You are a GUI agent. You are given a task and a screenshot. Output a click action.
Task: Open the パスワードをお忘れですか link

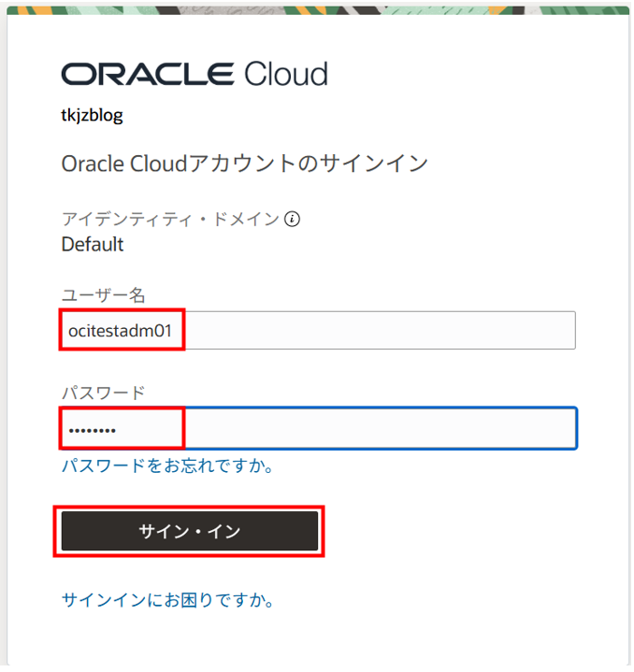(x=167, y=465)
